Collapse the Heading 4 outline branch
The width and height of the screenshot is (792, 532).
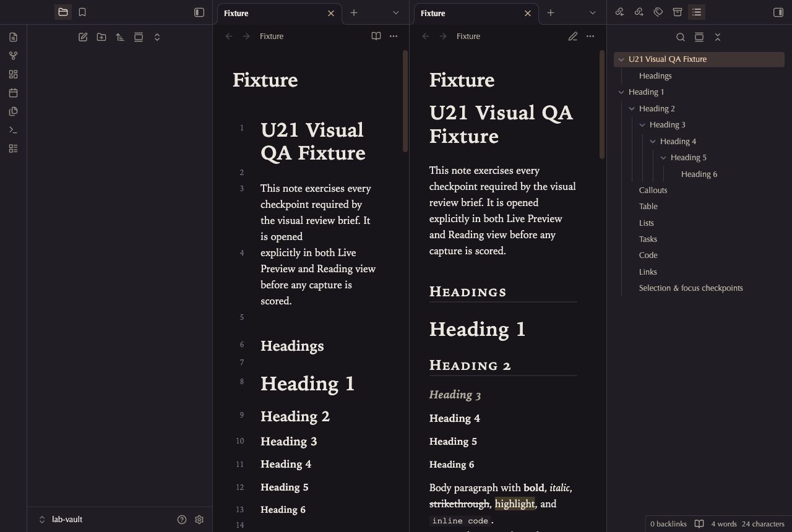(653, 142)
